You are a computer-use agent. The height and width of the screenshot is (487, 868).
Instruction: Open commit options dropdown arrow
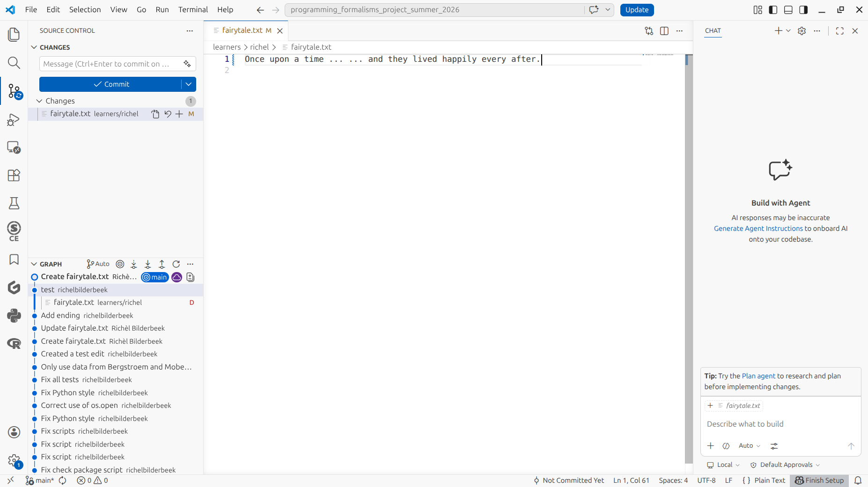click(189, 84)
